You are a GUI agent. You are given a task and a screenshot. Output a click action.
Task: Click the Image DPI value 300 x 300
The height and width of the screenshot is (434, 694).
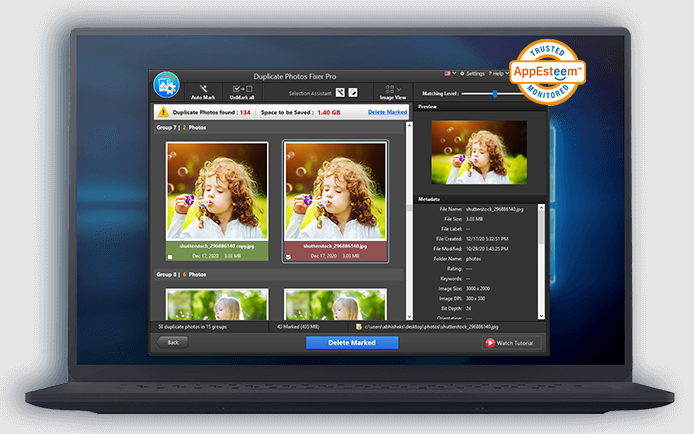point(475,299)
